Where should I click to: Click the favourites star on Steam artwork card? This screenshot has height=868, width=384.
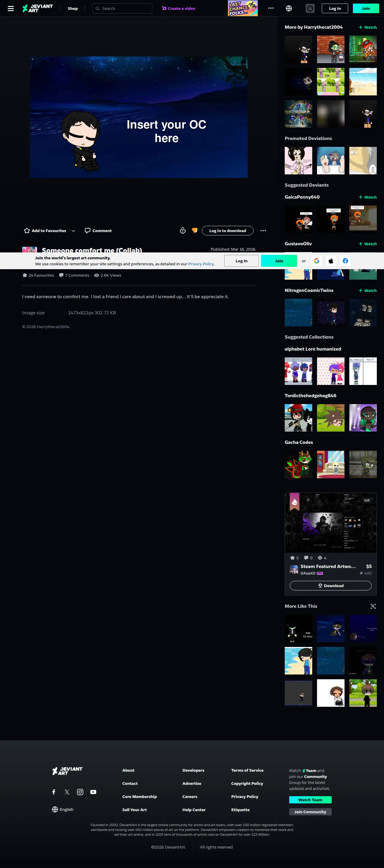[x=292, y=558]
